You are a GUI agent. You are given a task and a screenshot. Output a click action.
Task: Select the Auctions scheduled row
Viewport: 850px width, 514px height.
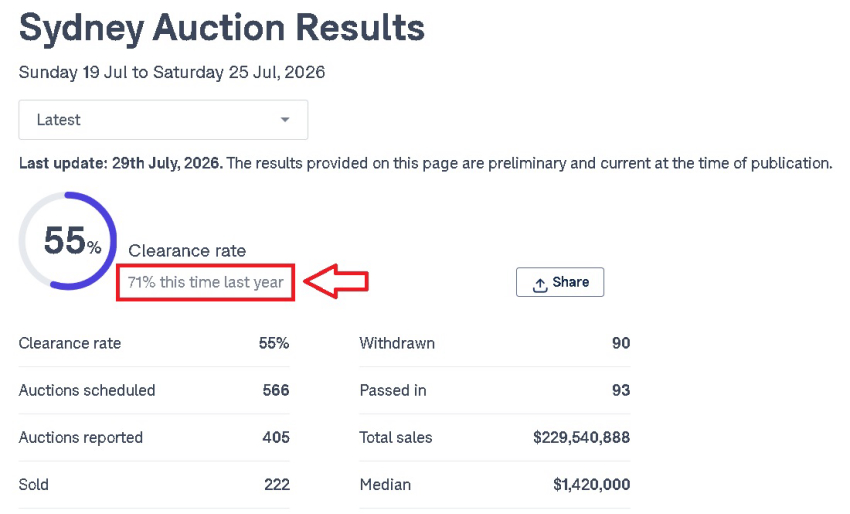point(154,390)
